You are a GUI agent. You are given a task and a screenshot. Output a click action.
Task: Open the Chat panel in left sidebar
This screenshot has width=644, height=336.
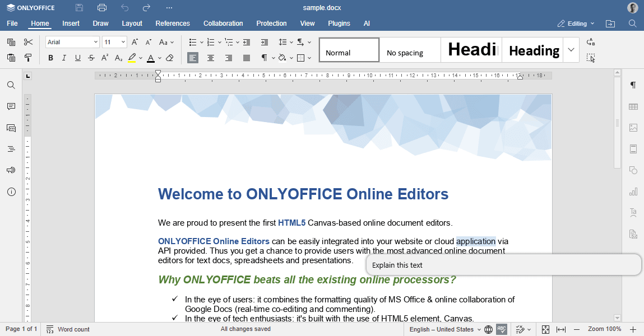click(11, 128)
